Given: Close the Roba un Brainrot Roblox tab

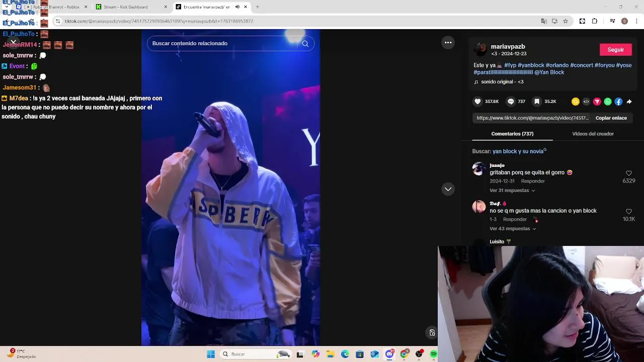Looking at the screenshot, I should 86,7.
